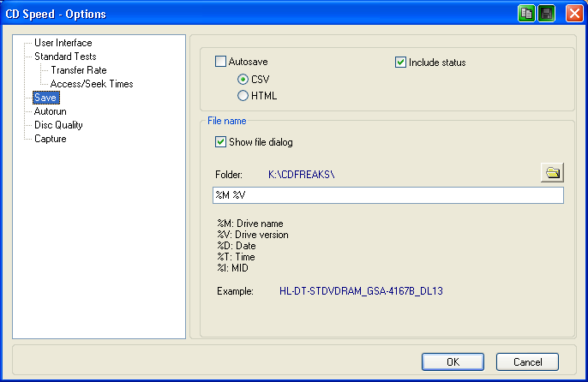Click the floppy disk save icon
588x382 pixels.
click(x=546, y=14)
